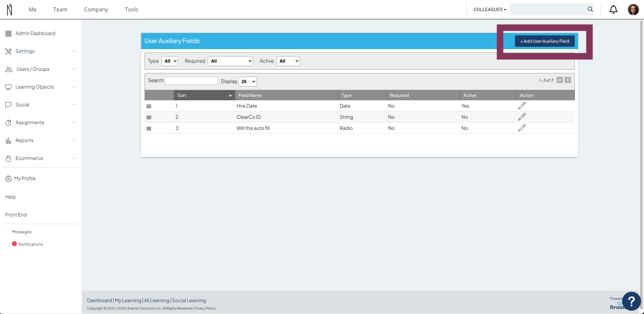Image resolution: width=644 pixels, height=314 pixels.
Task: Open the notifications bell icon
Action: (613, 9)
